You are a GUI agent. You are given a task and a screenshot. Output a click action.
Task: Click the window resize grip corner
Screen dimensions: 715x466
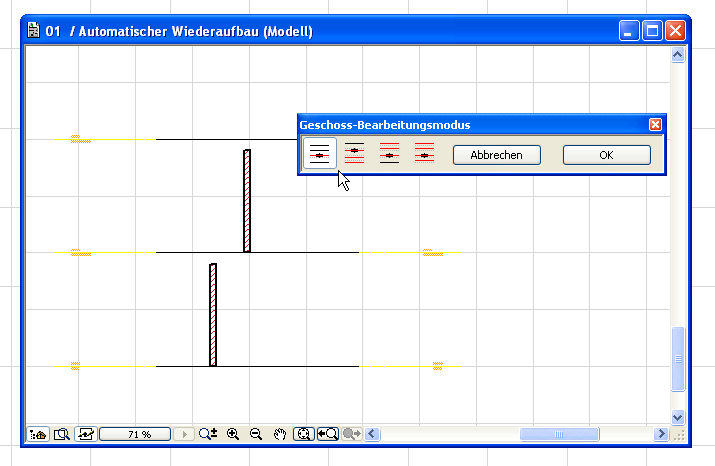679,435
